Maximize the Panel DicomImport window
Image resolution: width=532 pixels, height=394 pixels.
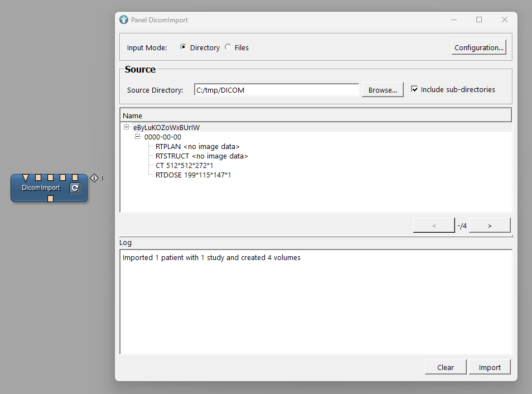478,20
